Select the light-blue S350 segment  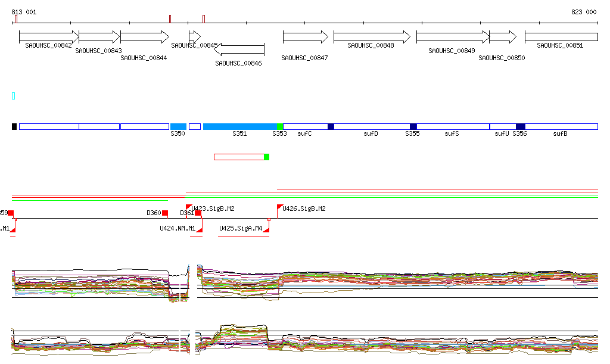point(178,126)
